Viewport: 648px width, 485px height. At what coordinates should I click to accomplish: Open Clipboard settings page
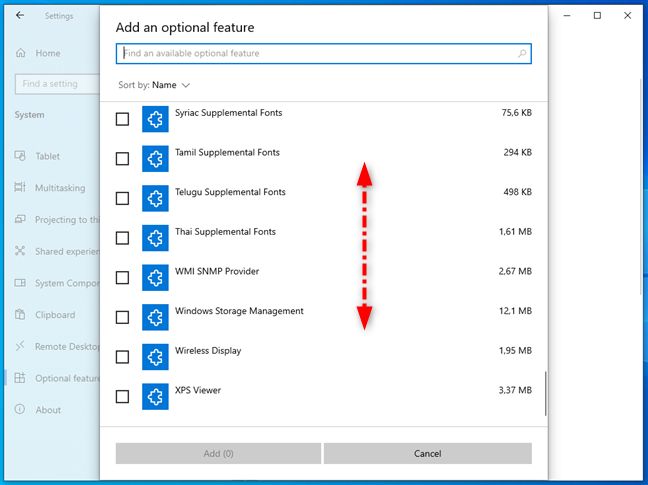coord(55,315)
